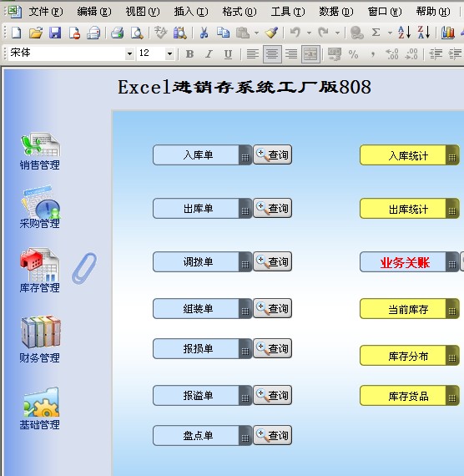Toggle Underline formatting

[228, 54]
